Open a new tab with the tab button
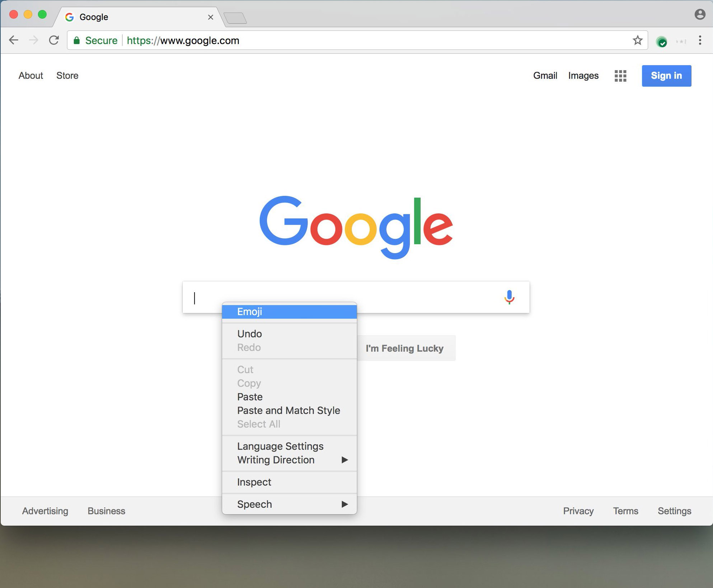The width and height of the screenshot is (713, 588). tap(235, 18)
